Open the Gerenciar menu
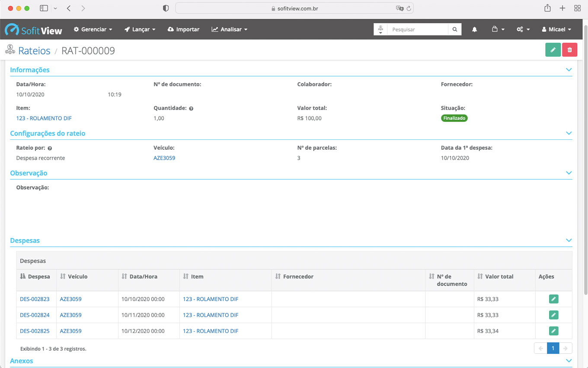The height and width of the screenshot is (368, 588). pos(93,29)
